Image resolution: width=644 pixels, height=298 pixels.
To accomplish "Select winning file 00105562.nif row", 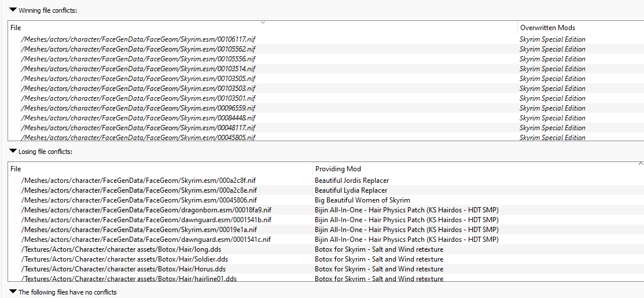I will click(326, 49).
